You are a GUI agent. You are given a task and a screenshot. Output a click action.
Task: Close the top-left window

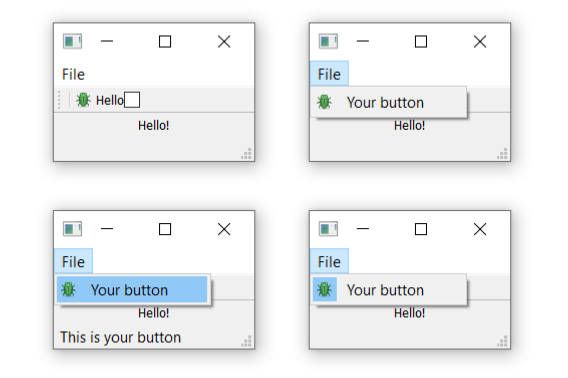pos(224,42)
